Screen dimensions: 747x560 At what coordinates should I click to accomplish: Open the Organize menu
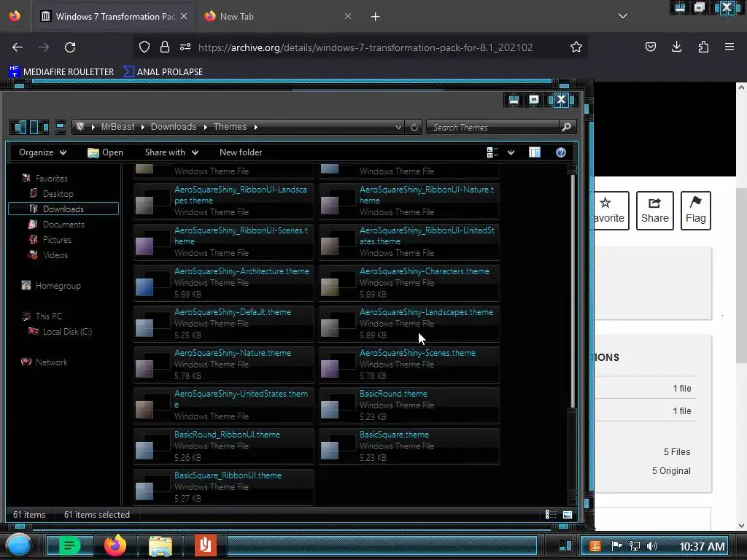tap(42, 152)
